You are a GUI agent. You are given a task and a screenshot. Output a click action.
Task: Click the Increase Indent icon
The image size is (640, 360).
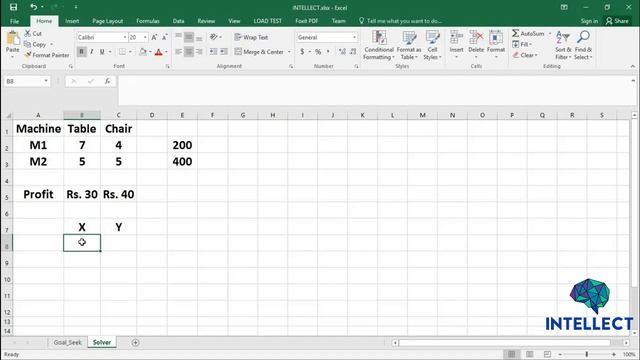pos(224,52)
